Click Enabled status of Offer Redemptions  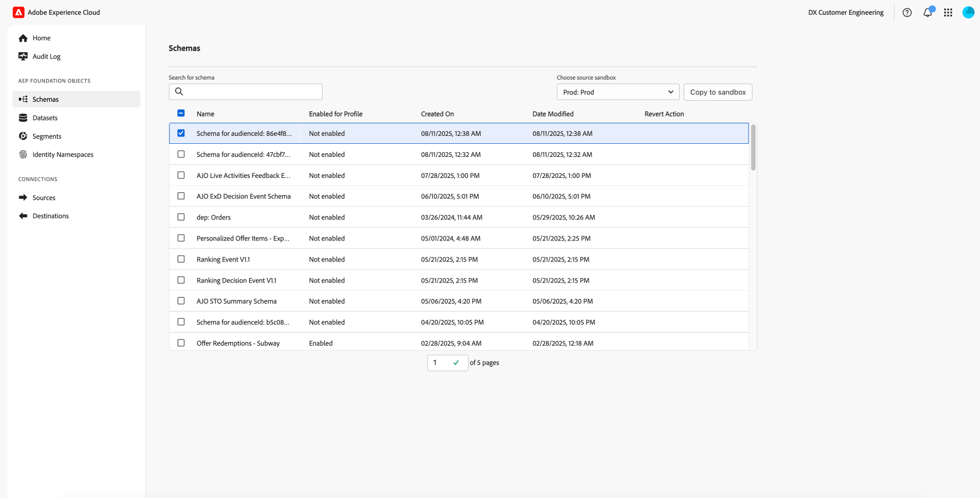(x=321, y=343)
